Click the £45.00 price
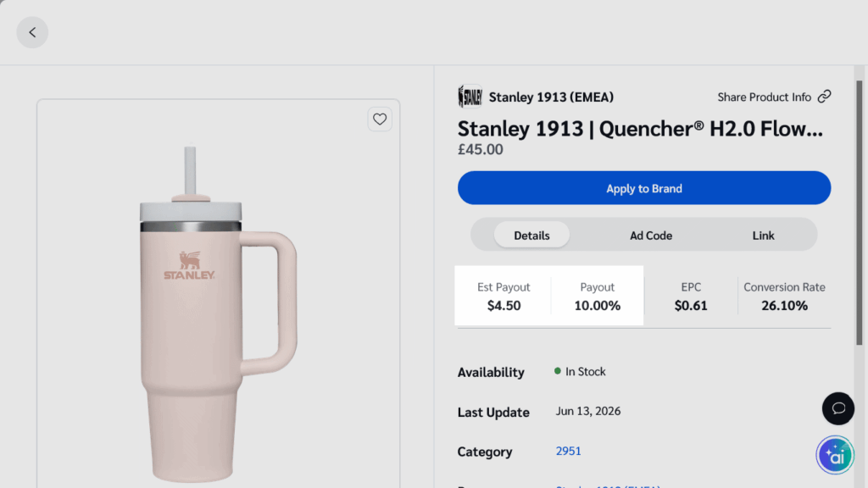Screen dimensions: 868x488 point(480,149)
